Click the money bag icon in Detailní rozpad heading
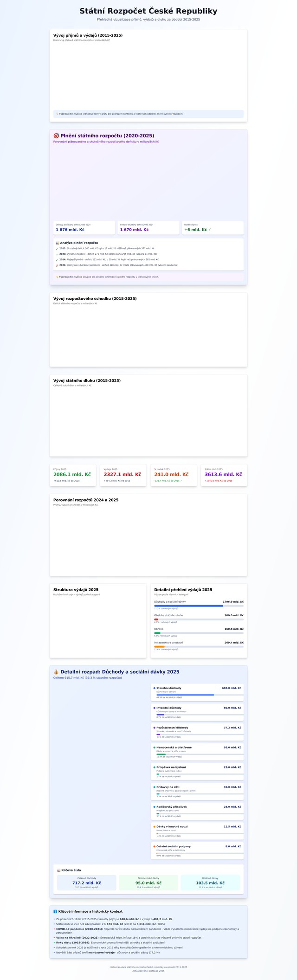The height and width of the screenshot is (980, 297). [57, 672]
